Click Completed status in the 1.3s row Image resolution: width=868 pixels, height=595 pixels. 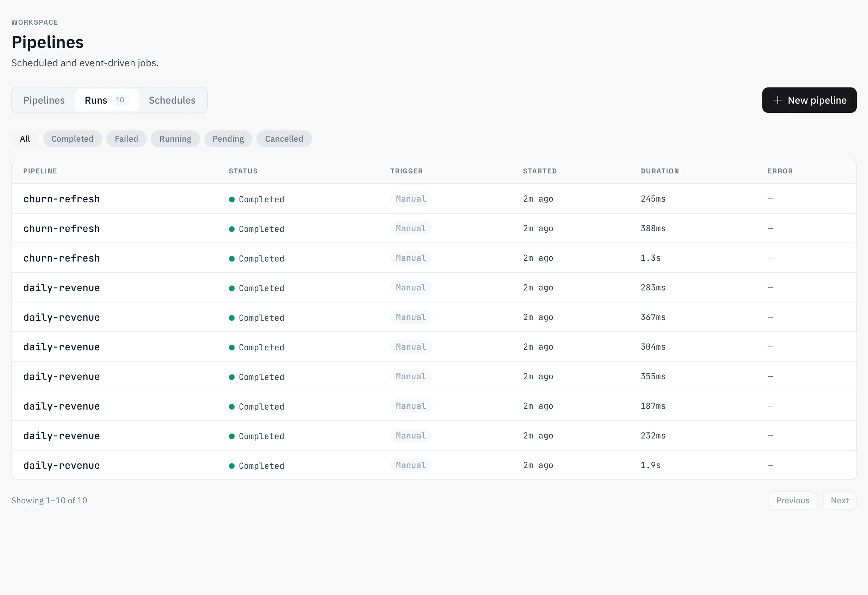click(x=256, y=259)
